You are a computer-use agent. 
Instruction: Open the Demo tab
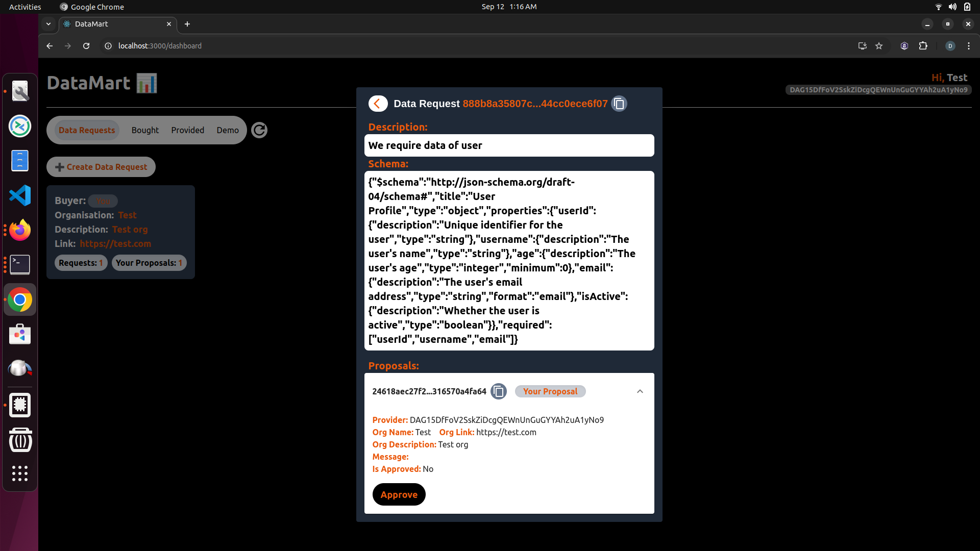point(227,130)
